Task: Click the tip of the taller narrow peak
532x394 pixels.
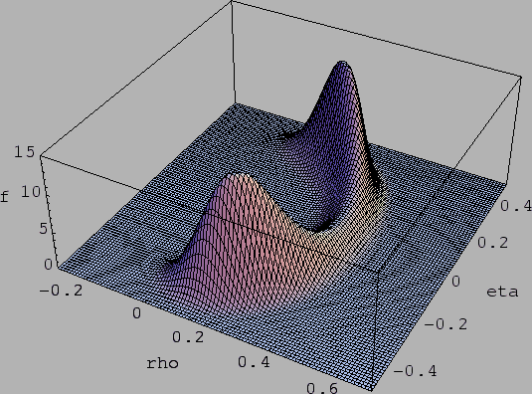Action: click(343, 62)
